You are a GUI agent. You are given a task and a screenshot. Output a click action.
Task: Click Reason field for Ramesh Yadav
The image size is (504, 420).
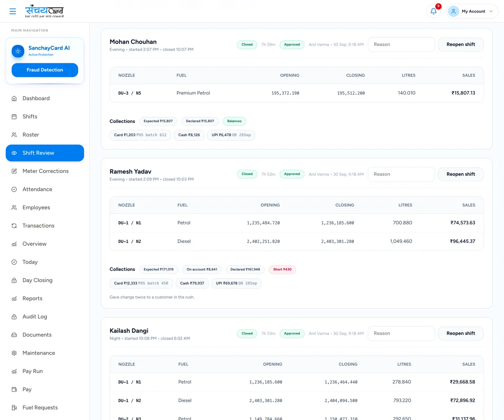tap(401, 174)
